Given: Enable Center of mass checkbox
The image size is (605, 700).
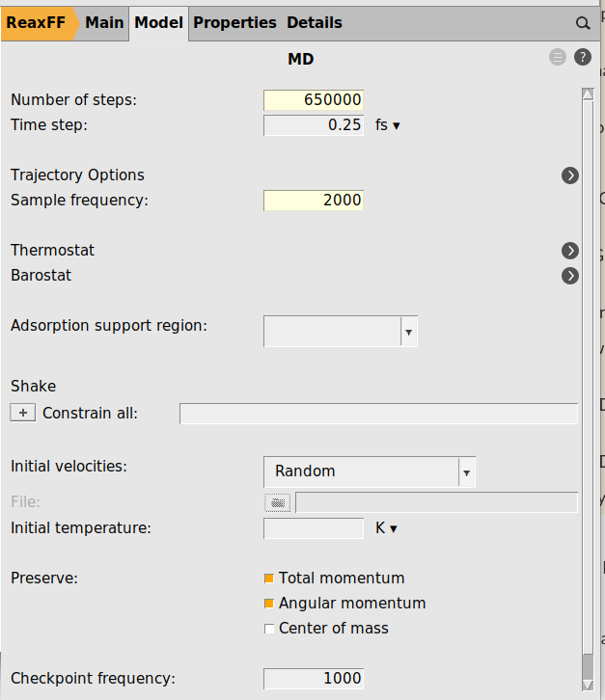Looking at the screenshot, I should click(269, 629).
